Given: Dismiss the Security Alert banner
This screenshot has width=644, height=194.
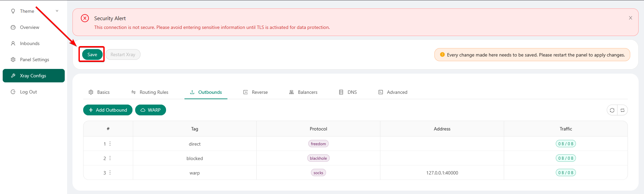Looking at the screenshot, I should pos(631,18).
